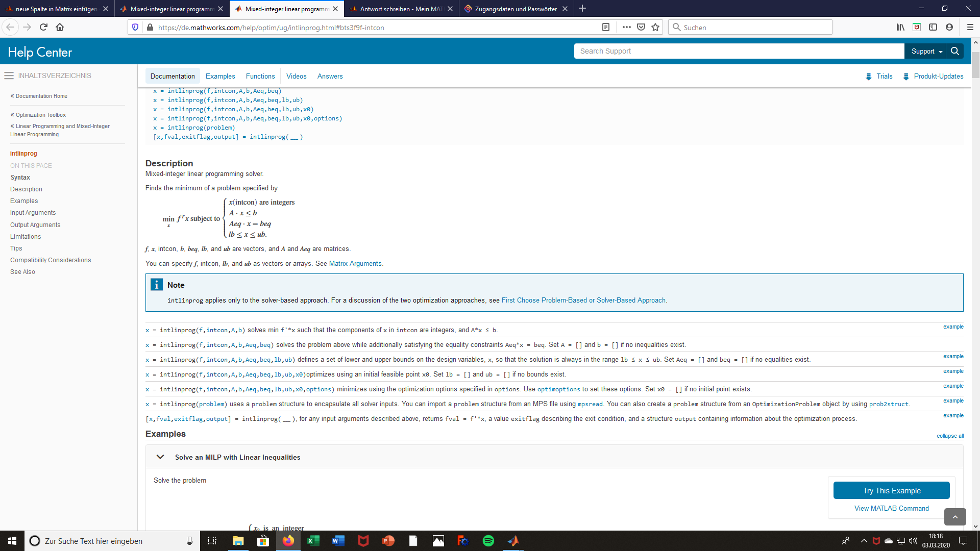980x551 pixels.
Task: Click the collapse all link
Action: [950, 436]
